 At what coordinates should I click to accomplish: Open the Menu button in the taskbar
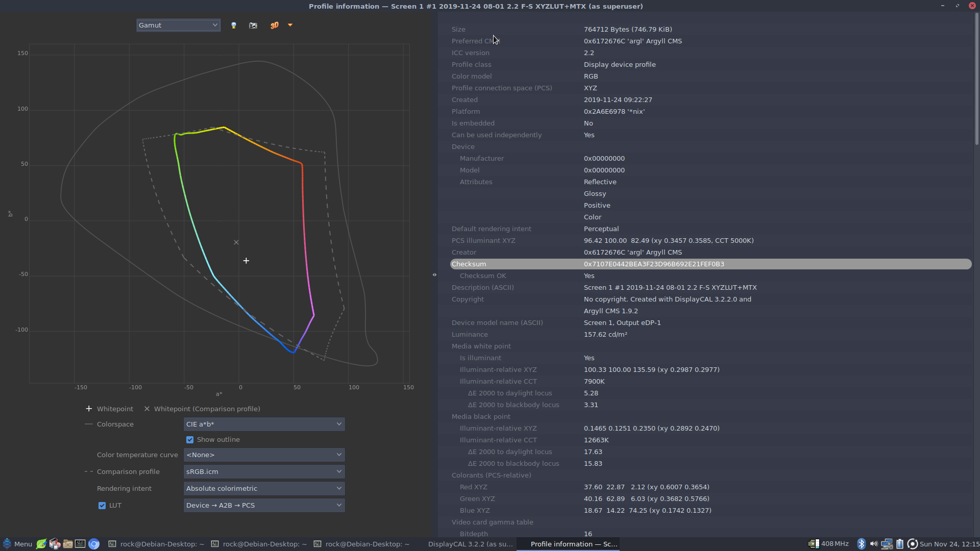pos(17,544)
